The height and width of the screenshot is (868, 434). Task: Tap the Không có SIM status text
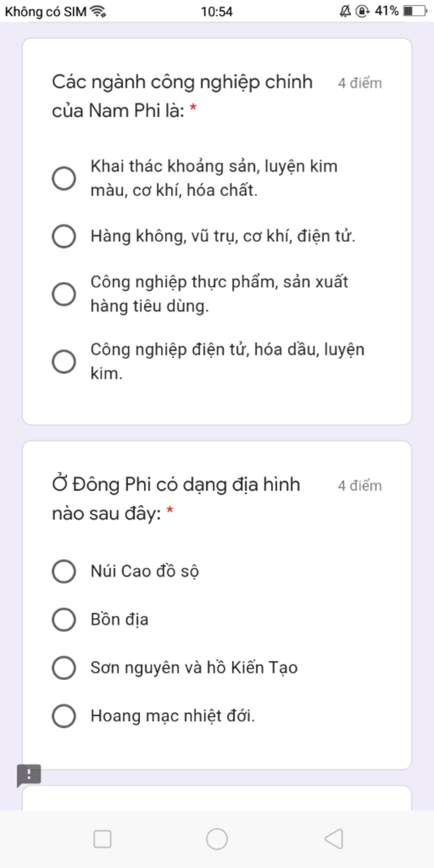coord(45,11)
